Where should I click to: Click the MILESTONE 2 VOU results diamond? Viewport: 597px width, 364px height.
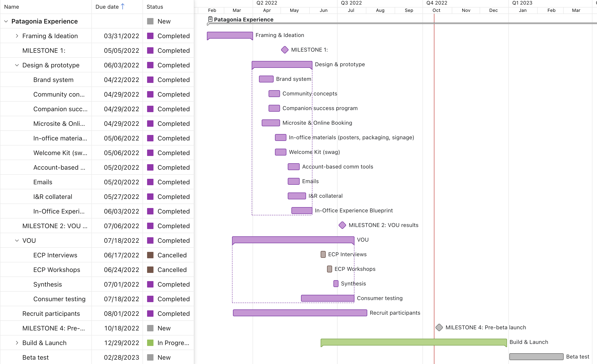point(342,225)
